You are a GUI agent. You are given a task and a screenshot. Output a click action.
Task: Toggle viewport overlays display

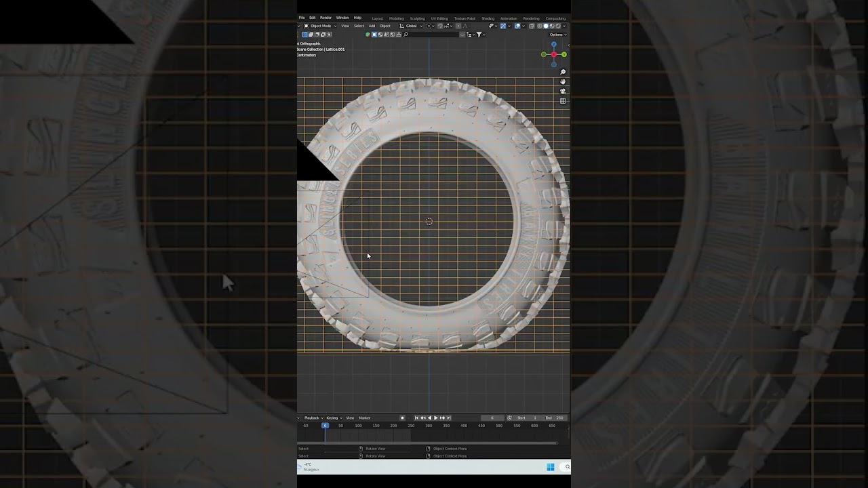517,26
